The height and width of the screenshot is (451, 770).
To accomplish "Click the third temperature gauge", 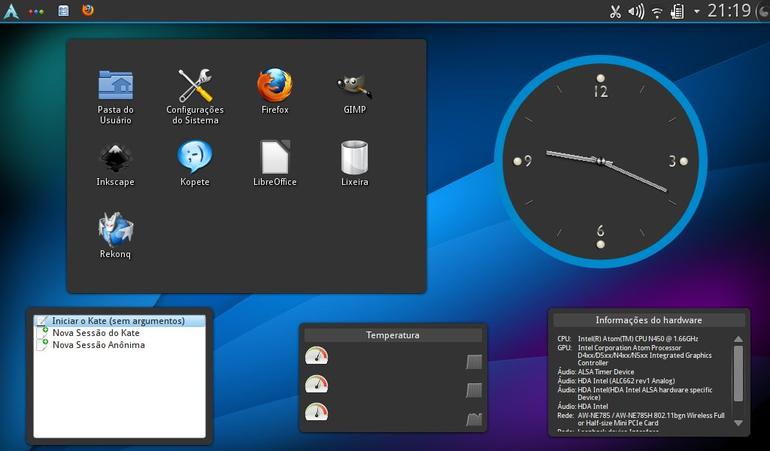I will [x=316, y=412].
